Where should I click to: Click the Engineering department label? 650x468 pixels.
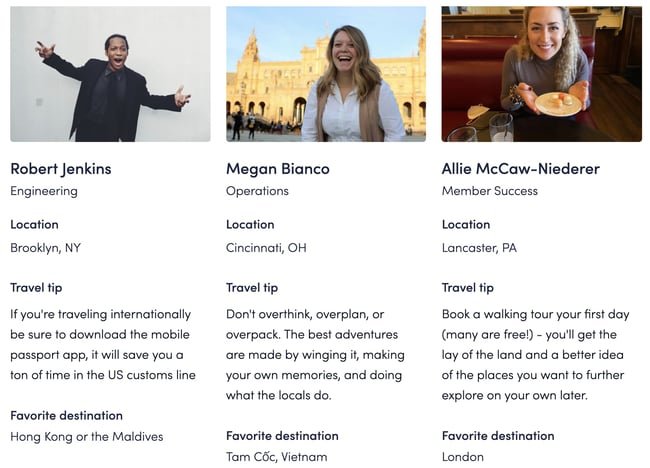pyautogui.click(x=44, y=191)
